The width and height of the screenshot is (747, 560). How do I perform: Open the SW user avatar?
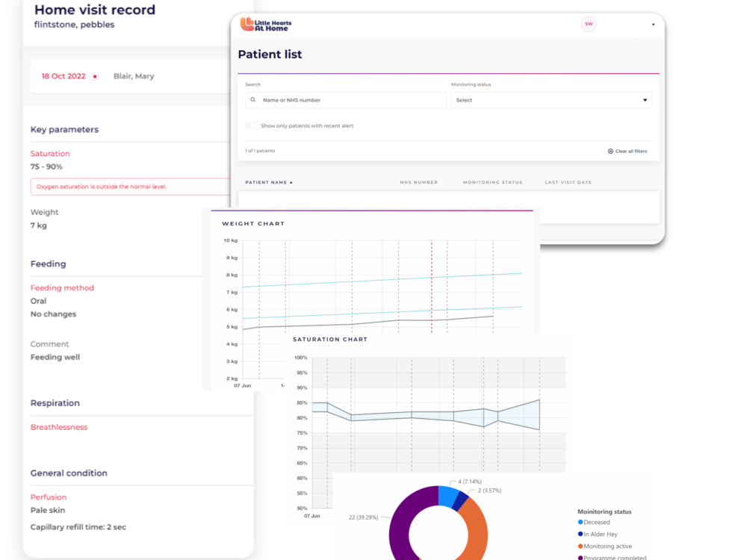point(589,25)
